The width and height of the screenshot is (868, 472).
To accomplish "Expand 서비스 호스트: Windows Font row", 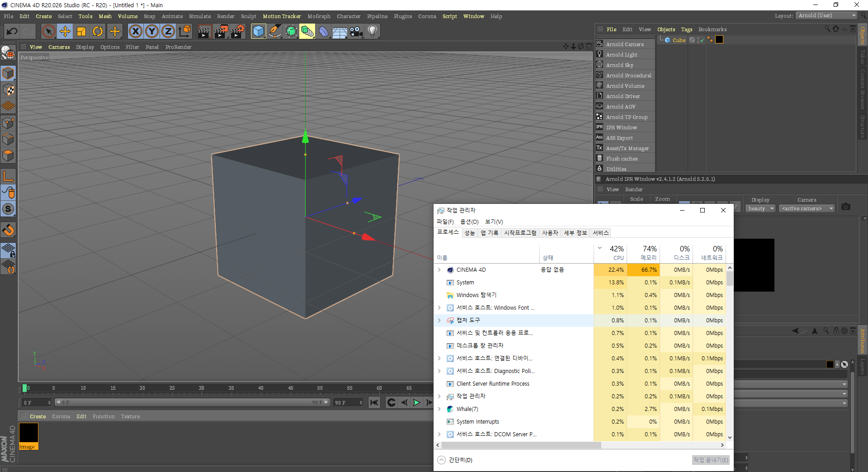I will click(x=439, y=308).
